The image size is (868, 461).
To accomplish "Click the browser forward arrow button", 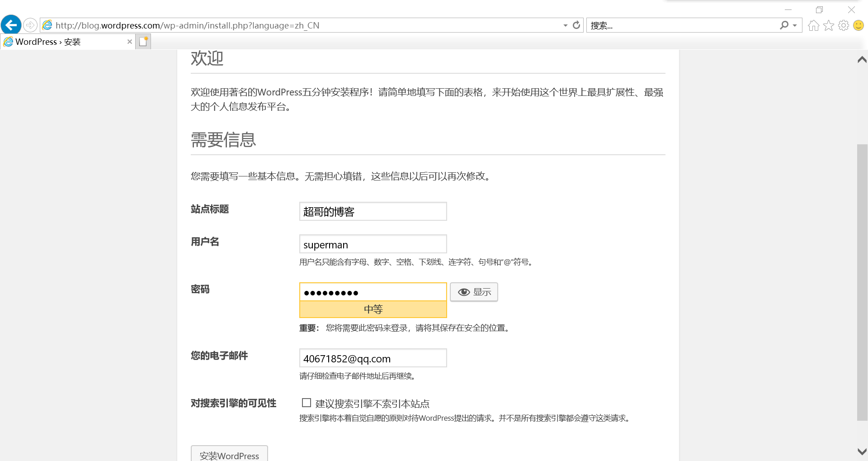I will [30, 25].
